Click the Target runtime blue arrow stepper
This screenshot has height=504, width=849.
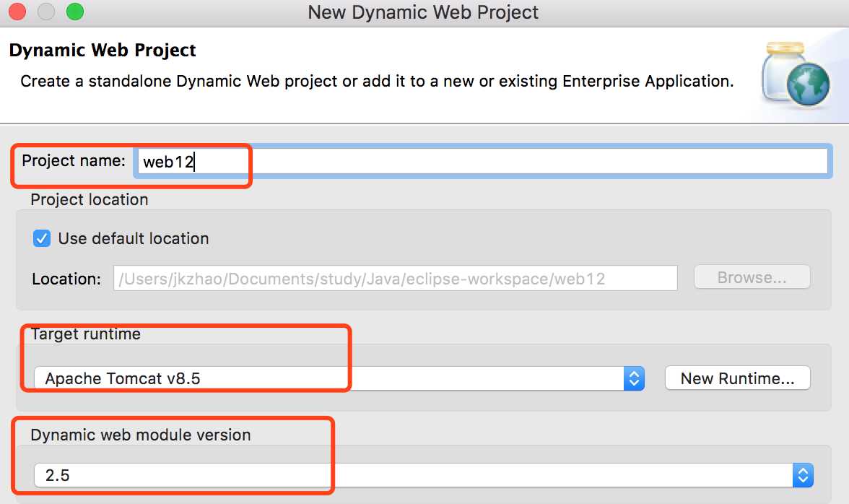[633, 378]
